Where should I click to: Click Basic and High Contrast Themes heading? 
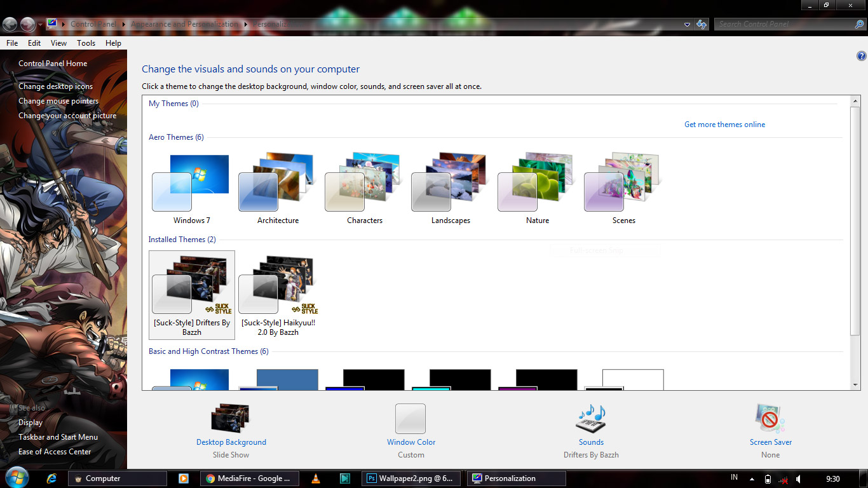click(208, 351)
